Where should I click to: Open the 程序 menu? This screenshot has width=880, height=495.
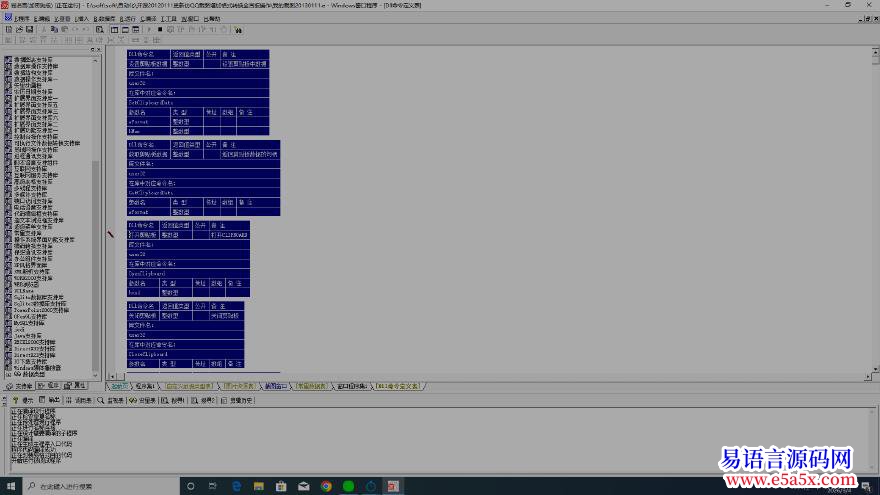(21, 18)
